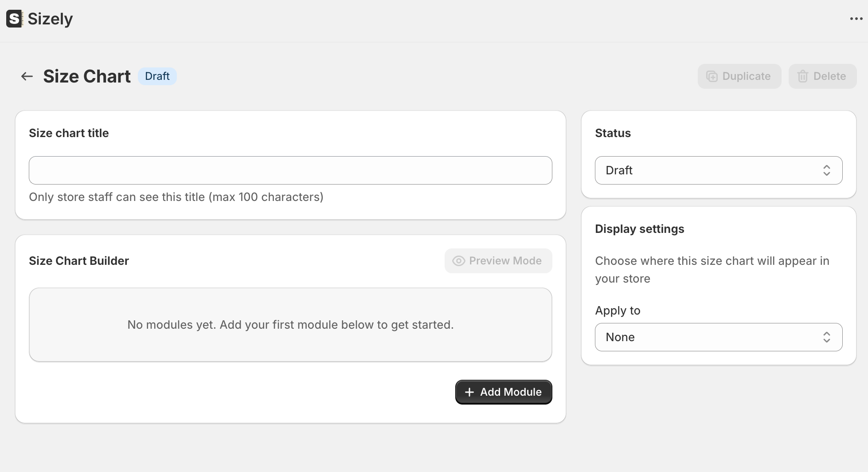868x472 pixels.
Task: Expand Apply to using its chevron arrows
Action: 826,337
